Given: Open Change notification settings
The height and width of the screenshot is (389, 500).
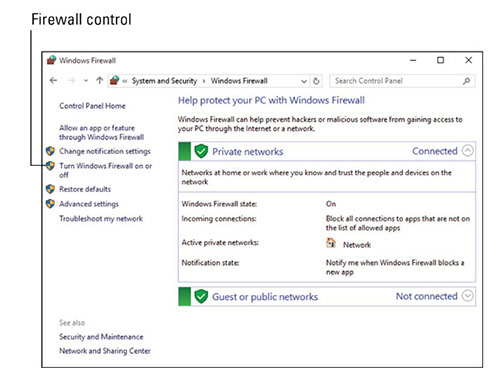Looking at the screenshot, I should click(x=105, y=151).
